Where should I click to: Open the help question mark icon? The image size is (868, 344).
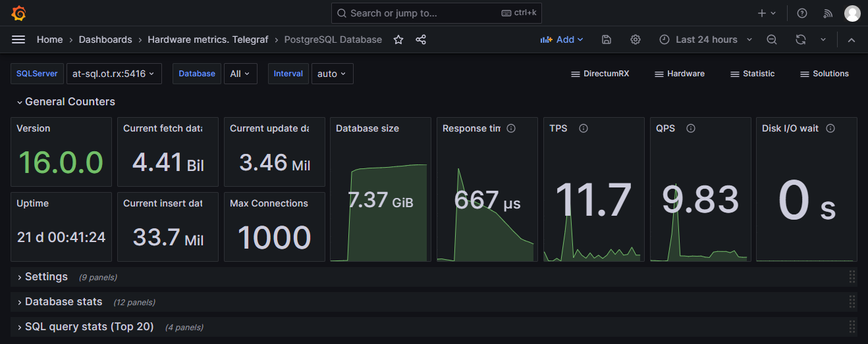(x=802, y=13)
